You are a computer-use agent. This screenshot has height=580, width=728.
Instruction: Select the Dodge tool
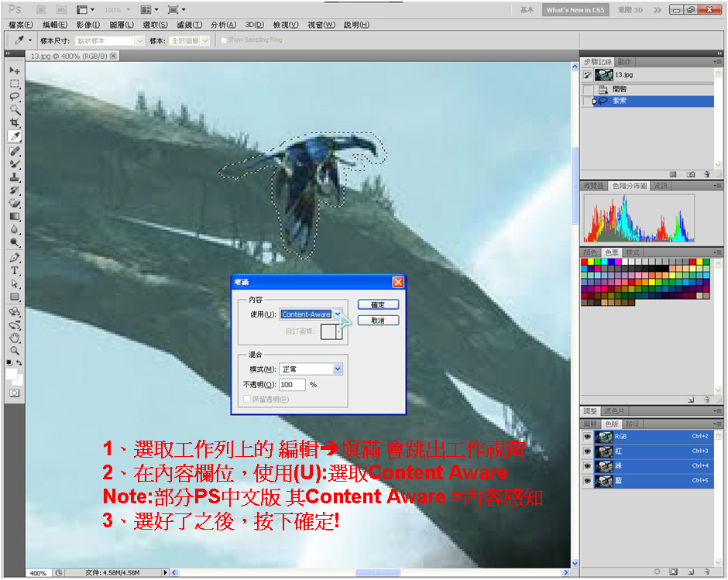(x=15, y=242)
